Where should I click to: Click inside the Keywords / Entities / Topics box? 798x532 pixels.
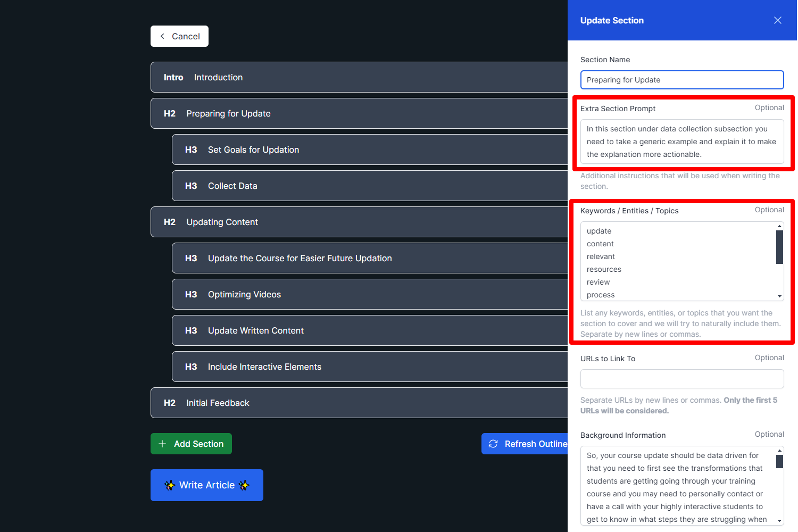(x=676, y=262)
